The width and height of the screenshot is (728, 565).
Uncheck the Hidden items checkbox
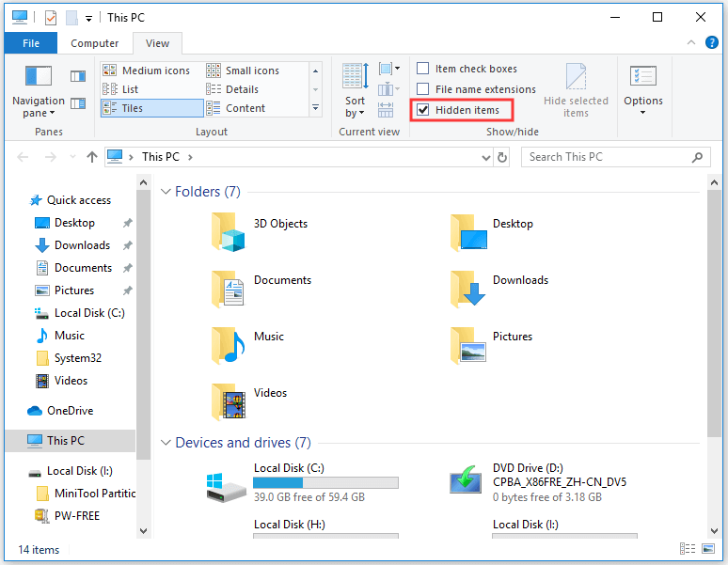[x=423, y=110]
